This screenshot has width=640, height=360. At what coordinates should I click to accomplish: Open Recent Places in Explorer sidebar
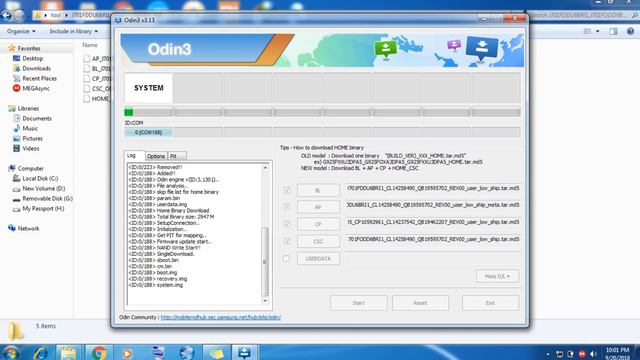point(39,78)
